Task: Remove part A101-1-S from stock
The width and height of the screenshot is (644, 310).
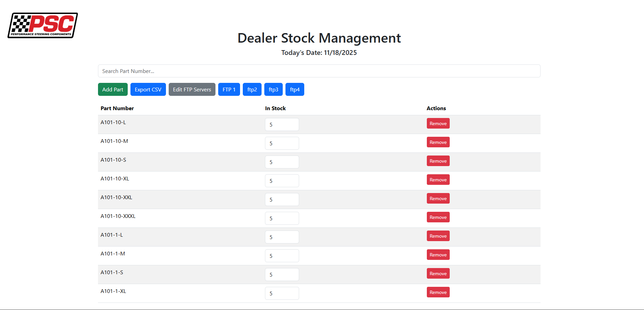Action: pyautogui.click(x=438, y=273)
